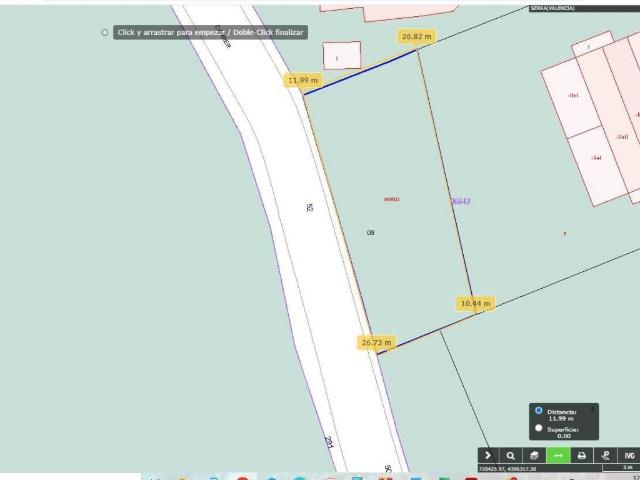Open the map layers tool
The height and width of the screenshot is (480, 640).
pos(534,456)
